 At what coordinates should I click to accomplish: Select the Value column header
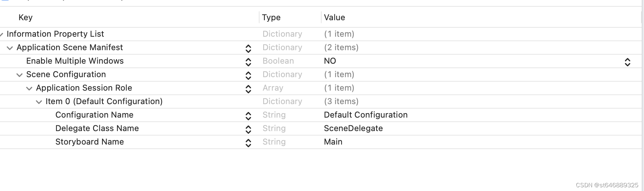coord(334,17)
